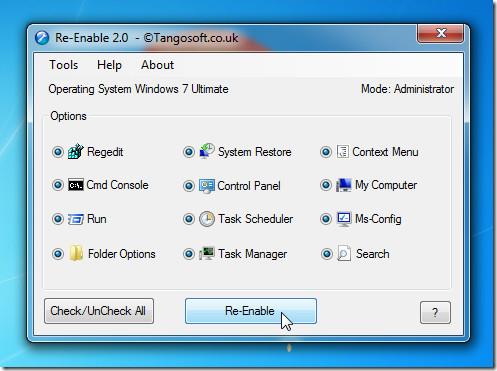497x371 pixels.
Task: Click the 'System Restore' label text
Action: pyautogui.click(x=255, y=152)
